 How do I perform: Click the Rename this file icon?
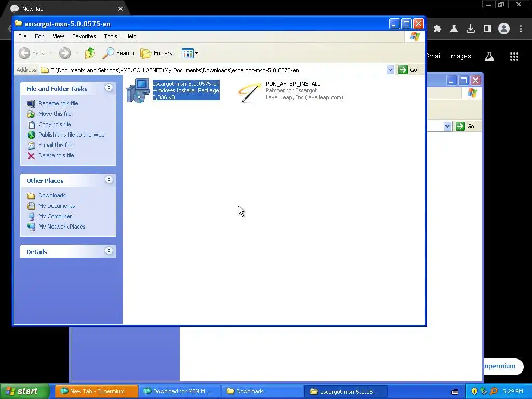click(31, 103)
